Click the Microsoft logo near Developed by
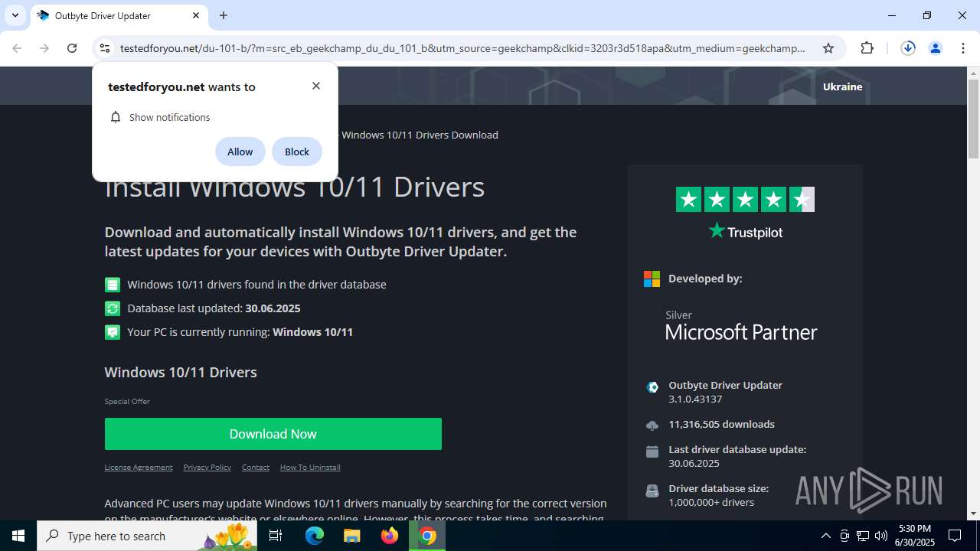 [x=652, y=279]
